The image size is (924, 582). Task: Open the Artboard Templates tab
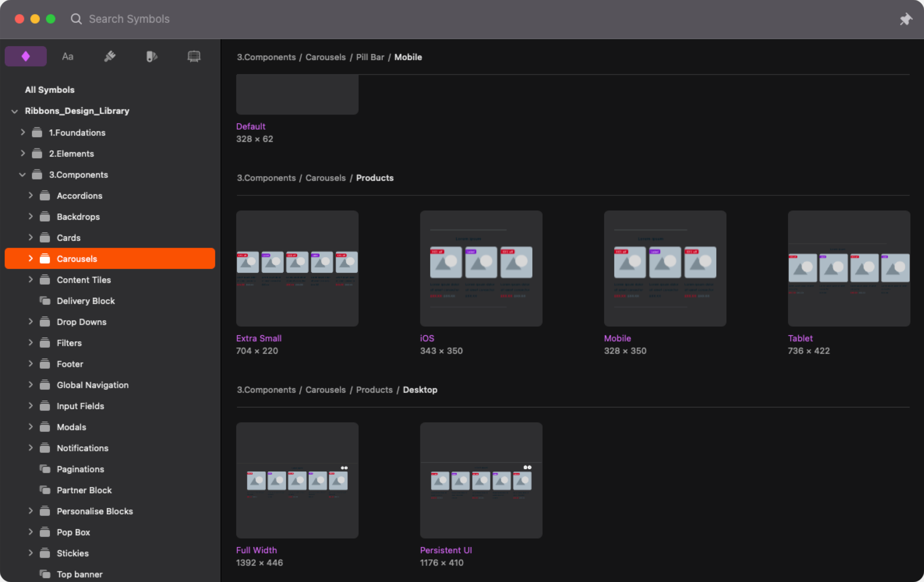point(194,56)
